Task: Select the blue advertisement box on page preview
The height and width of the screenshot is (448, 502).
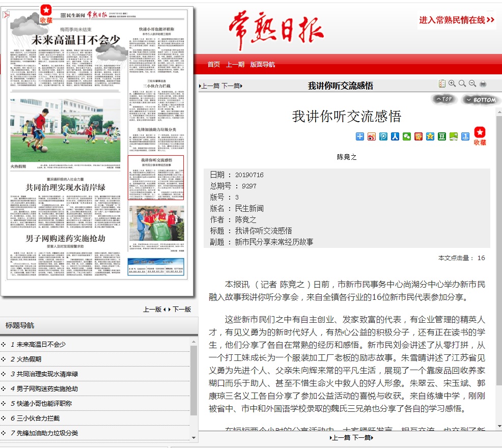Action: point(156,266)
